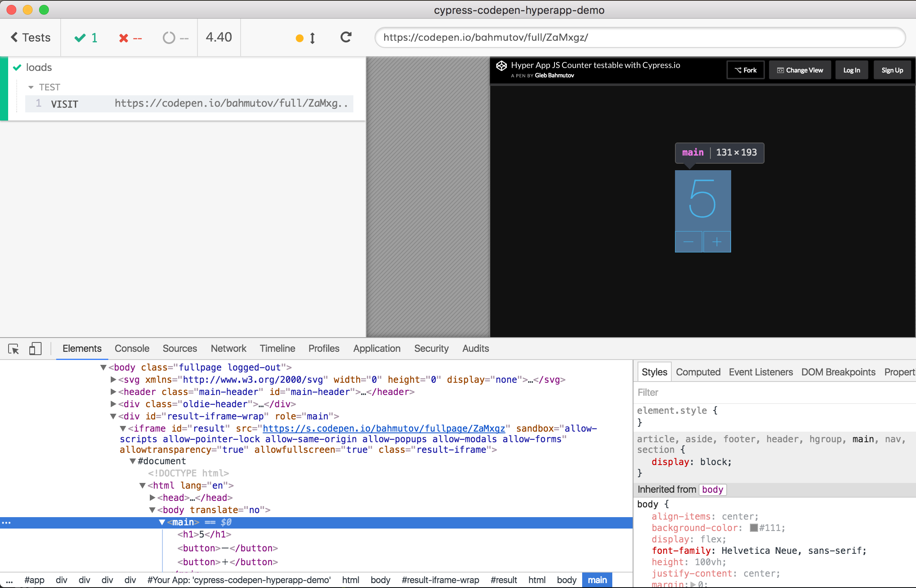Collapse the TEST command group
Image resolution: width=916 pixels, height=588 pixels.
pos(31,87)
